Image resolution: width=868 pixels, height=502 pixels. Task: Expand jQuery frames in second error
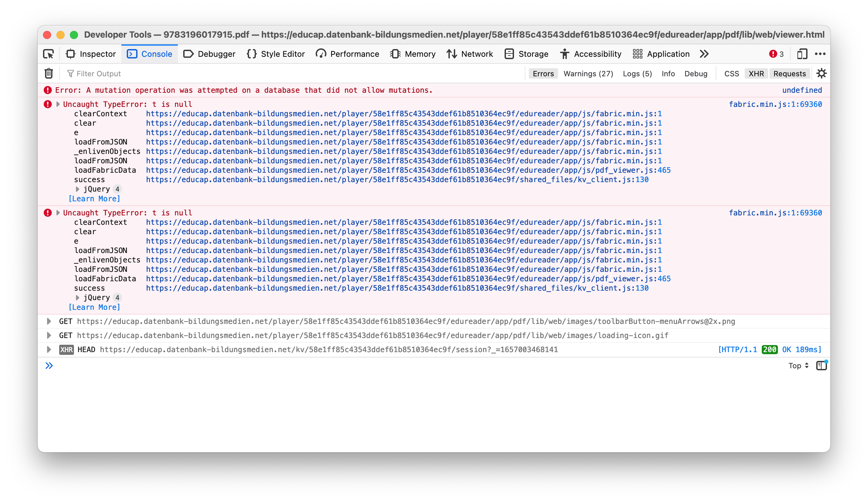[78, 297]
